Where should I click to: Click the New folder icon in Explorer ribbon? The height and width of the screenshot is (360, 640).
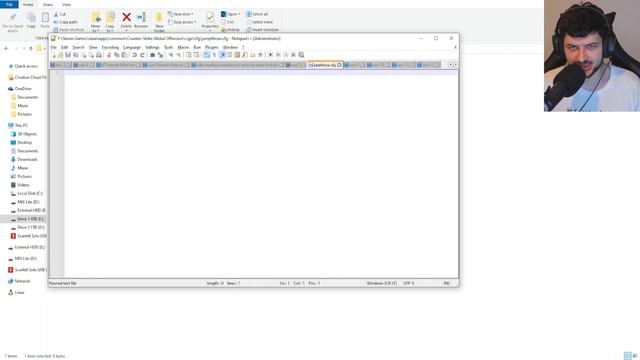pyautogui.click(x=159, y=17)
